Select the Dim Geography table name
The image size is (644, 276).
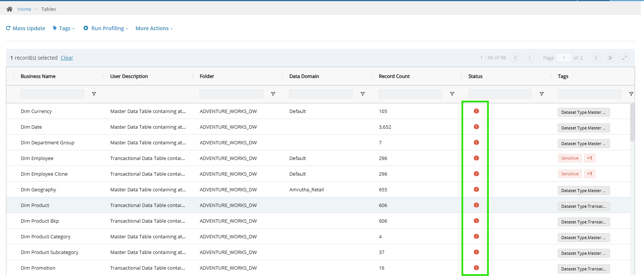coord(38,189)
